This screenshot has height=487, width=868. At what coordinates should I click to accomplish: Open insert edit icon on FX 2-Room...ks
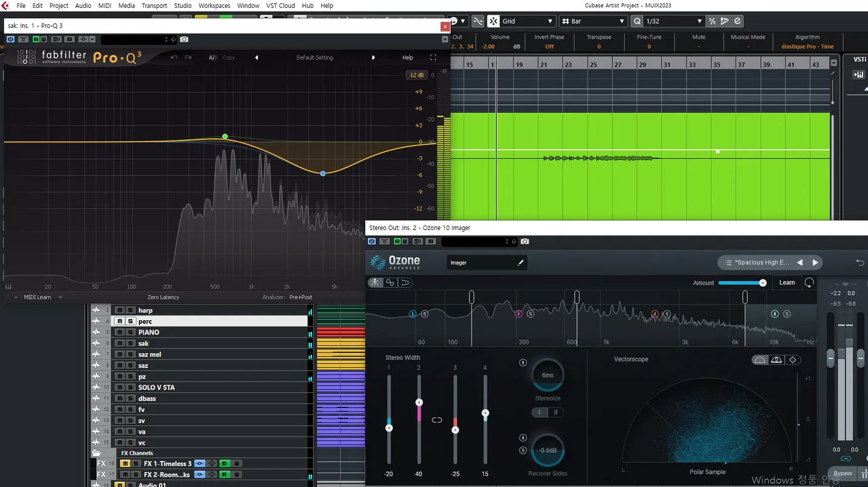(200, 475)
